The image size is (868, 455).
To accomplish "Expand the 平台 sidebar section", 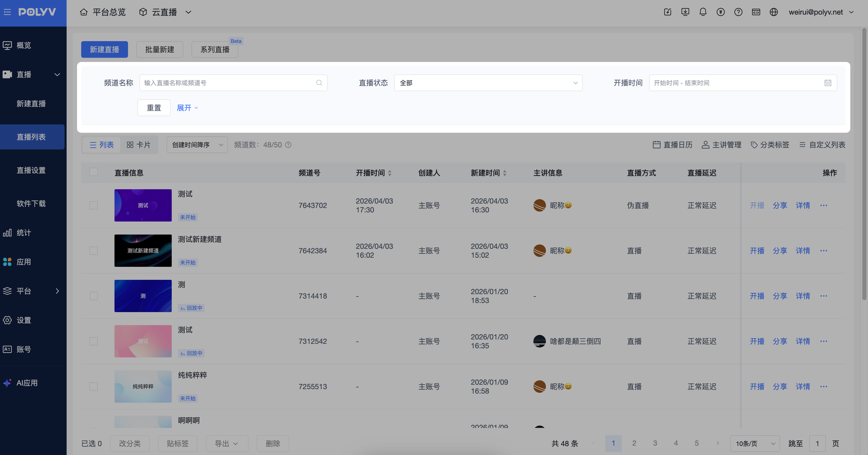I will [57, 291].
